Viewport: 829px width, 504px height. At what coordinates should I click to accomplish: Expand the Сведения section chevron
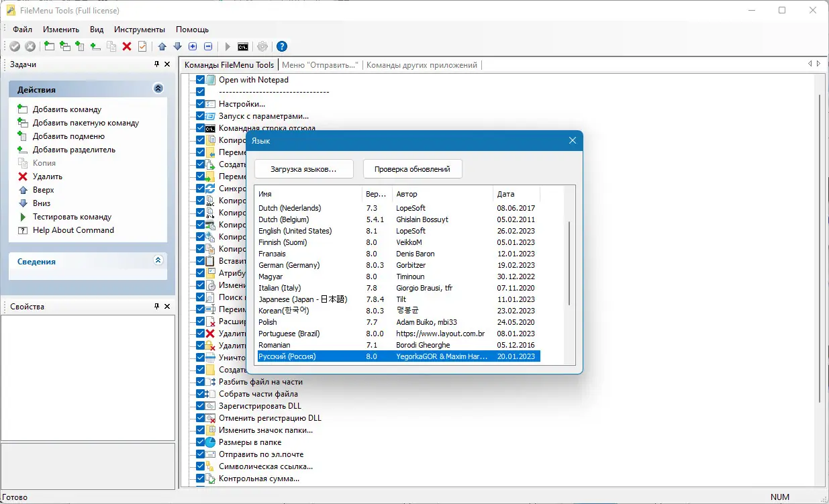point(158,260)
